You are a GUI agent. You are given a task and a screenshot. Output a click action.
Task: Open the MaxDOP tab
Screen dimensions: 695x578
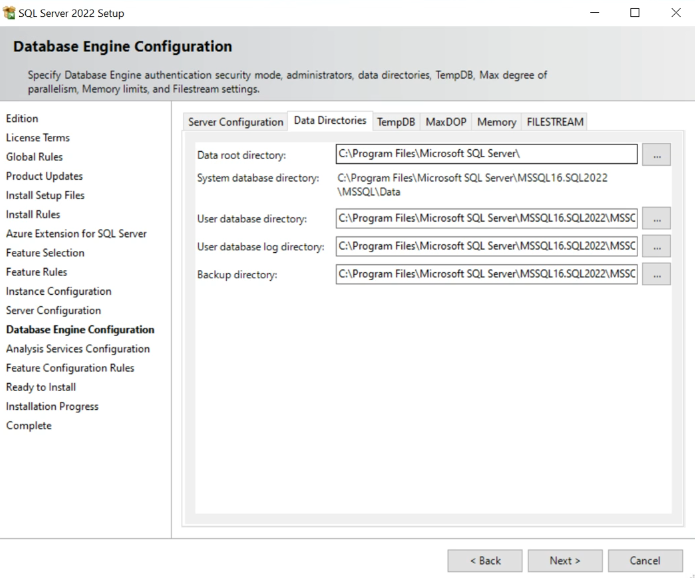point(446,122)
